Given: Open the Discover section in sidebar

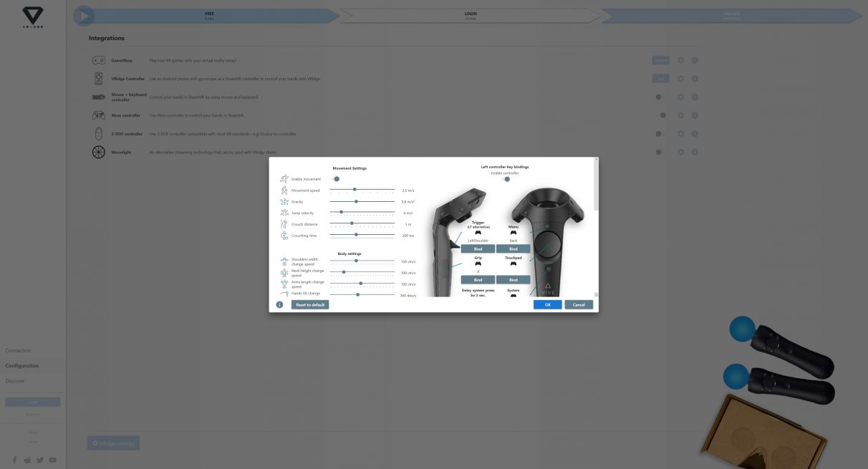Looking at the screenshot, I should (x=15, y=380).
